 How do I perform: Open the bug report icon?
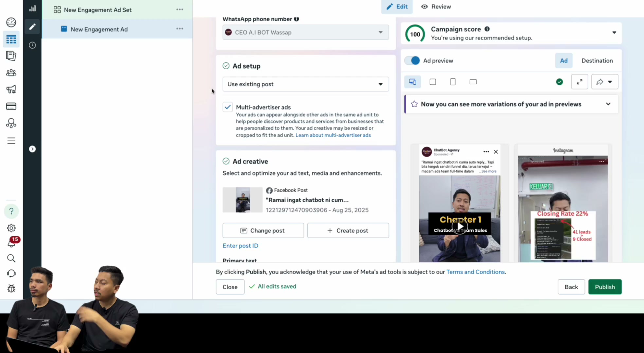(x=11, y=288)
